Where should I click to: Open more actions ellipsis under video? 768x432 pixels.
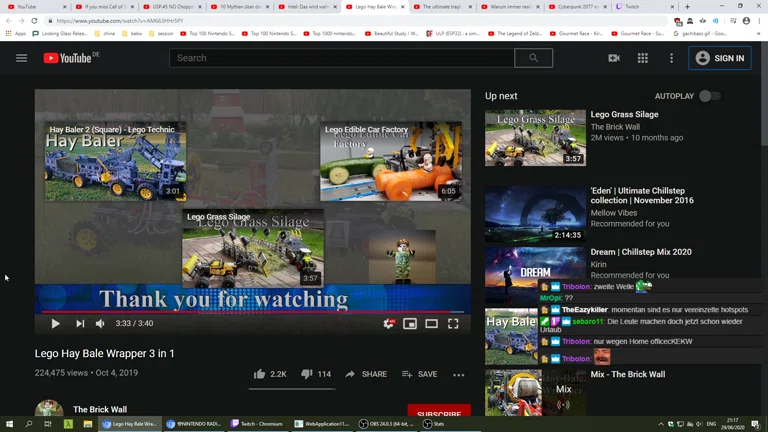[x=458, y=375]
